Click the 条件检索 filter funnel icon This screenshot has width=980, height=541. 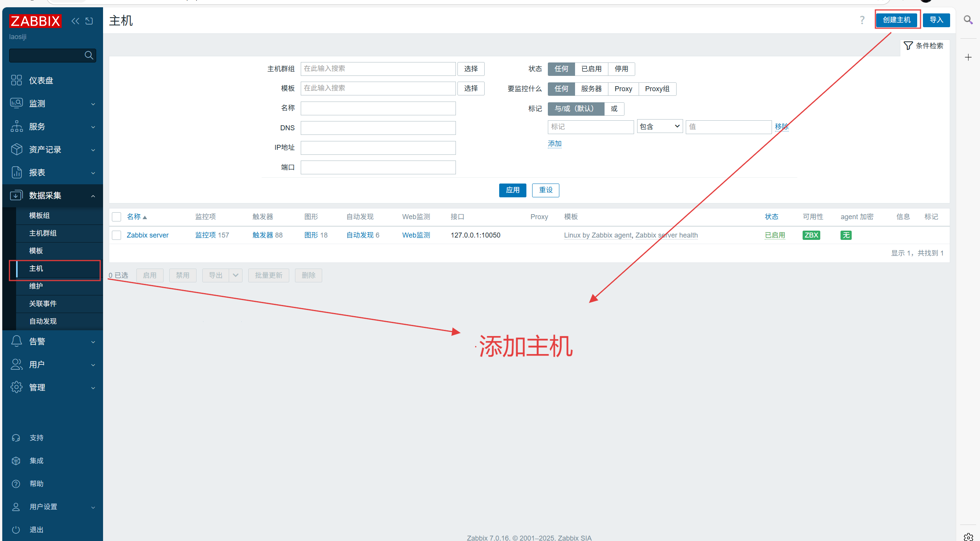point(908,46)
